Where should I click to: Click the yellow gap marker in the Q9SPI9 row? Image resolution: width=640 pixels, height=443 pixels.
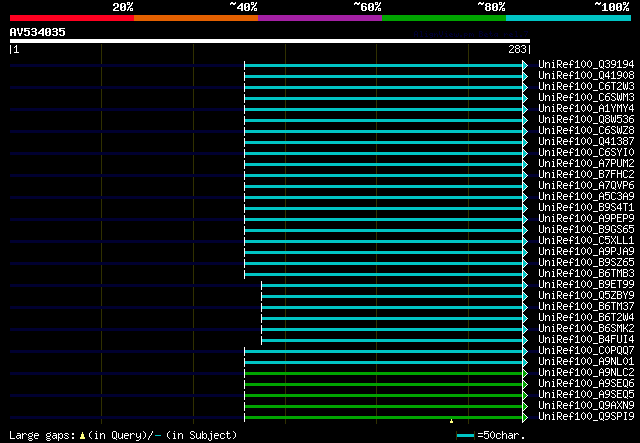point(451,421)
